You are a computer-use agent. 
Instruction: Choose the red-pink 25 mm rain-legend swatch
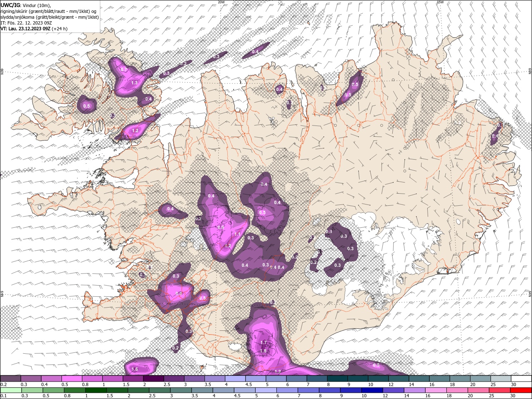500,390
